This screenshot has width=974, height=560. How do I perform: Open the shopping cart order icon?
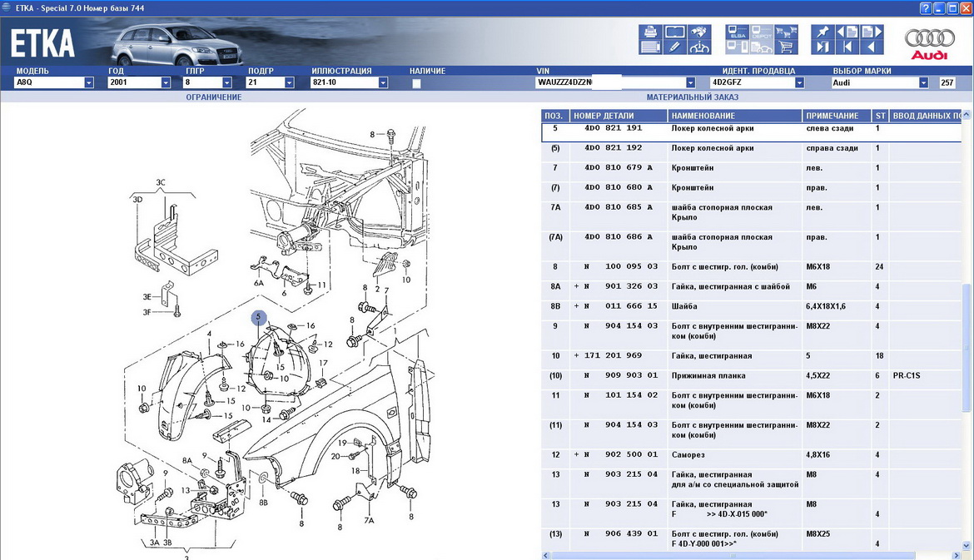[785, 47]
